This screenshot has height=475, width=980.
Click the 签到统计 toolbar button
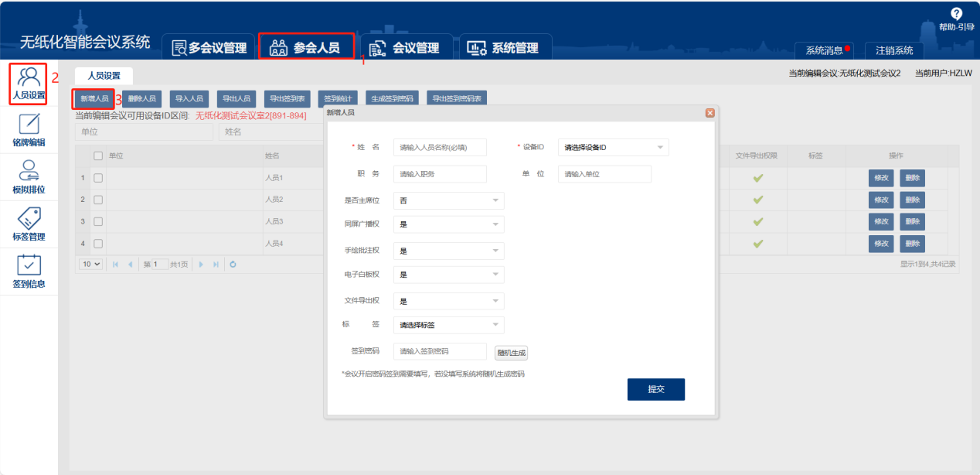tap(338, 99)
